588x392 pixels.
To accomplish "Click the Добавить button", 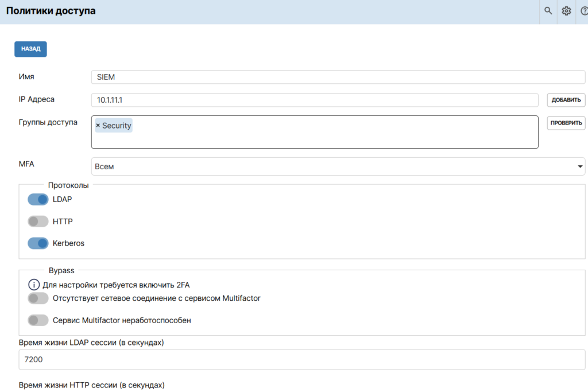I will pos(566,100).
